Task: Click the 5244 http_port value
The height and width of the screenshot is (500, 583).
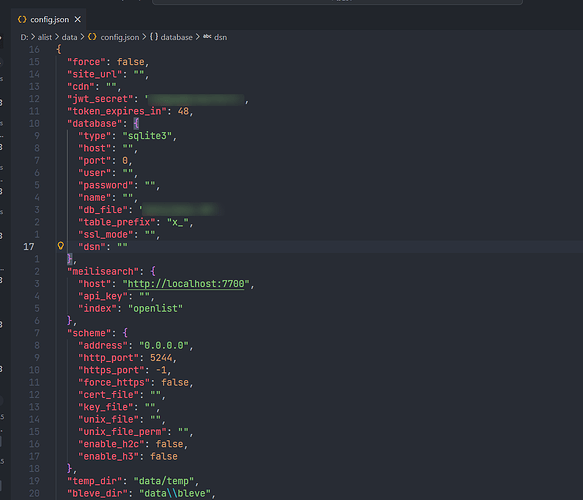Action: pos(161,358)
